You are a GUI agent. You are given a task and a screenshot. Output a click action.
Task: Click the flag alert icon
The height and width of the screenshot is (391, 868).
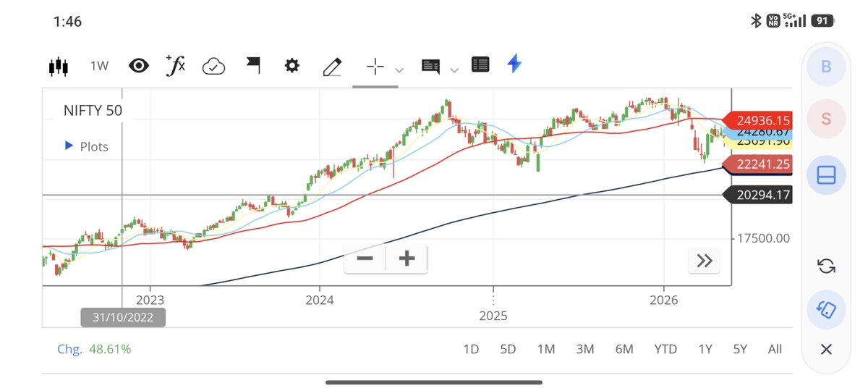coord(252,66)
